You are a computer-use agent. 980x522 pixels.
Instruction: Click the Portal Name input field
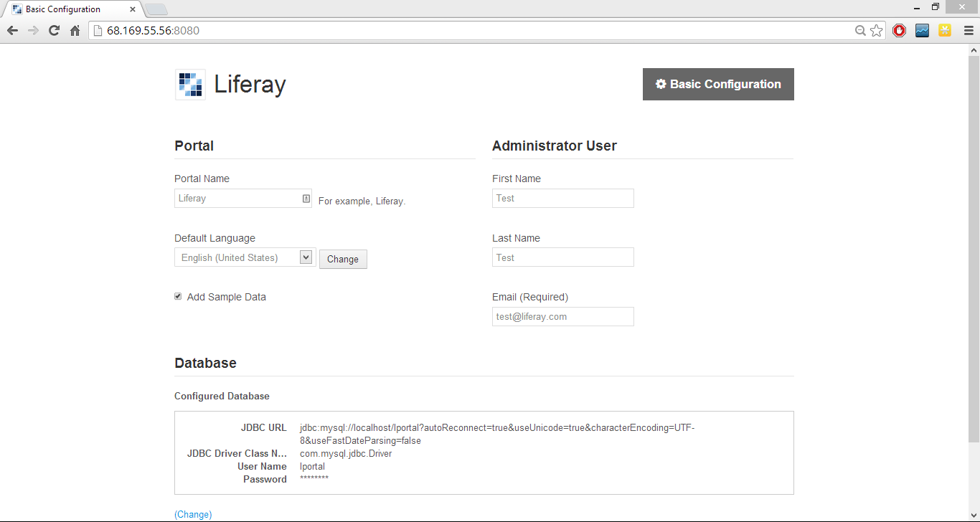(x=243, y=198)
